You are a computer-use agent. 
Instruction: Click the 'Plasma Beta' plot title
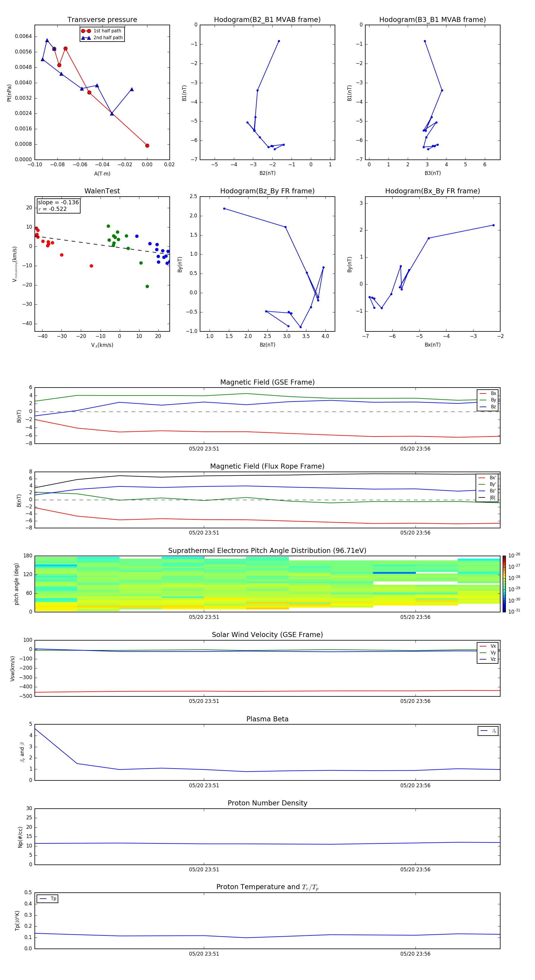pos(267,719)
